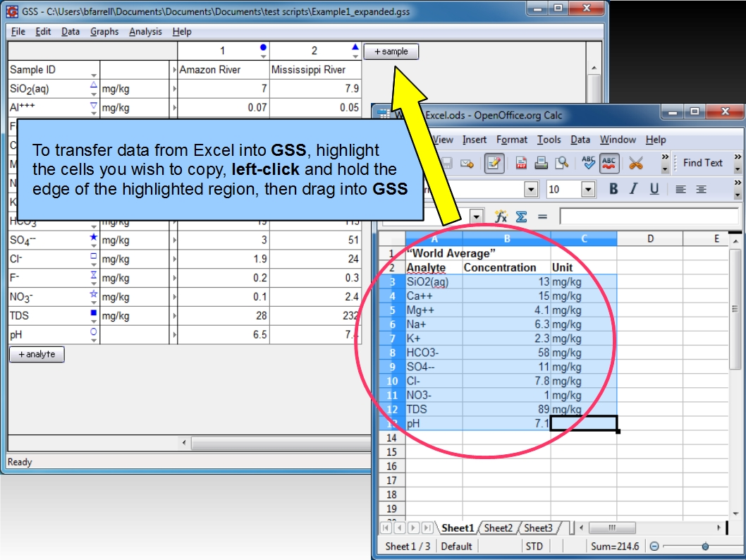Screen dimensions: 746x560
Task: Select the Mississippi River sample name cell
Action: [x=315, y=69]
